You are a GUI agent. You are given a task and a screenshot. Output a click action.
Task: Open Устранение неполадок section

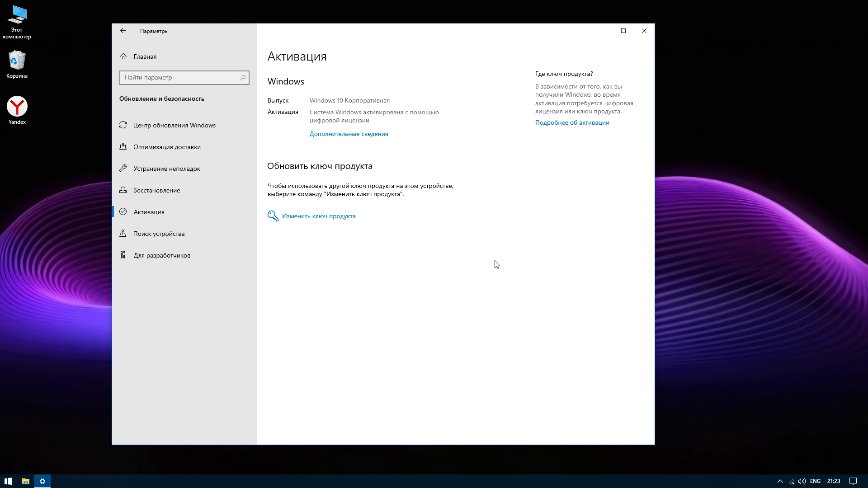(166, 169)
